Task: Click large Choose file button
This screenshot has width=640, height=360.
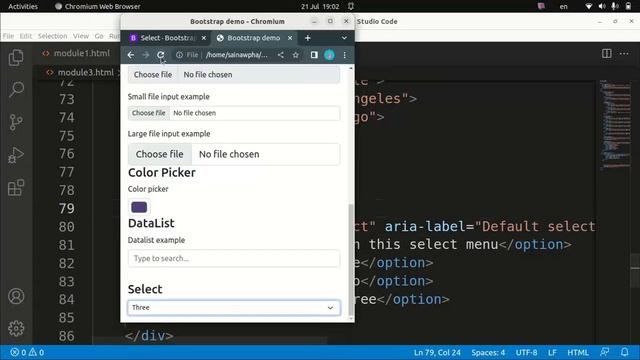Action: (x=160, y=154)
